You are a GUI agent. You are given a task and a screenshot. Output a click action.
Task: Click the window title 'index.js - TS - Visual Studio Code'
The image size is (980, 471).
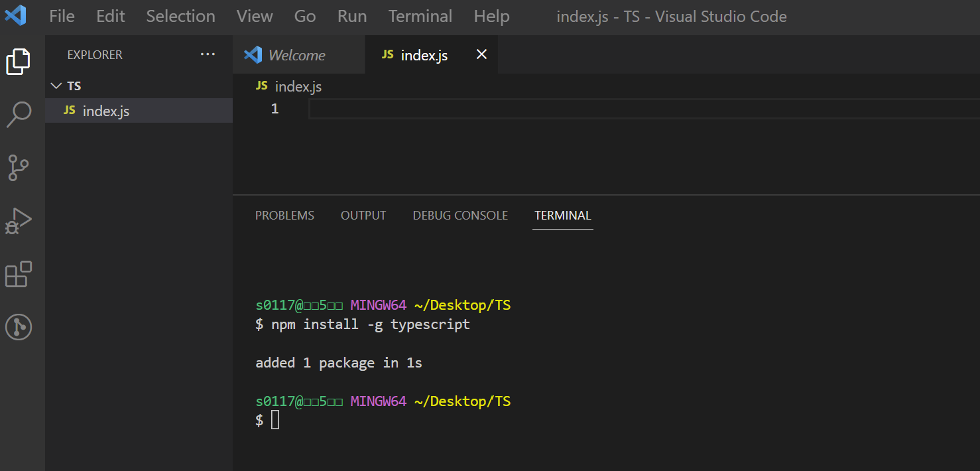coord(672,16)
